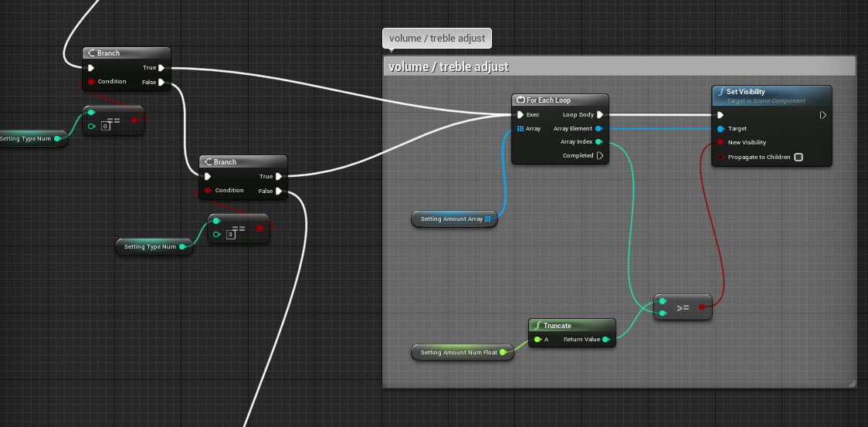Click the >= node top input pin

pyautogui.click(x=663, y=301)
